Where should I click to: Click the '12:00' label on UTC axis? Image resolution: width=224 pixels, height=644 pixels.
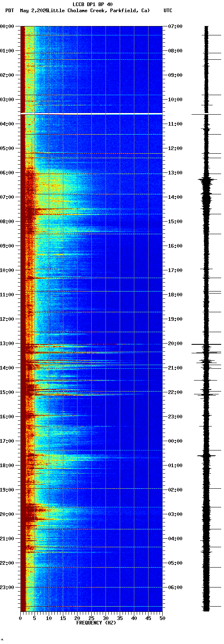click(x=175, y=148)
